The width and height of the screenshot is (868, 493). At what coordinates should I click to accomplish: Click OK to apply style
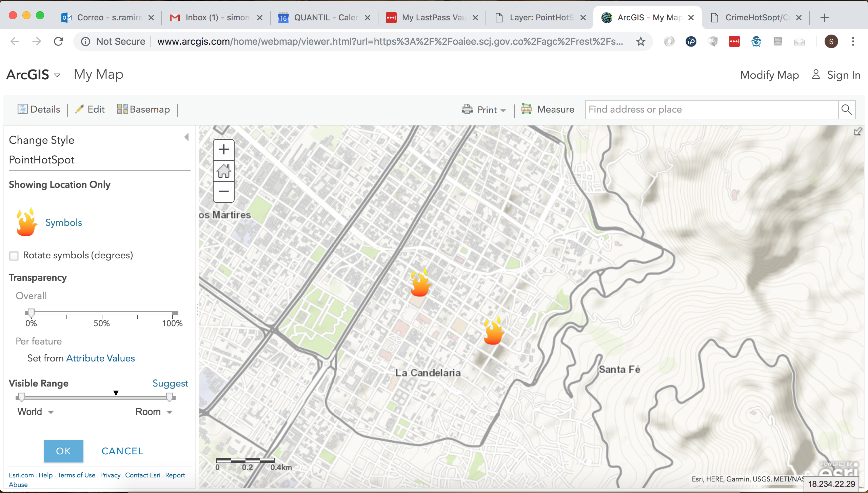click(63, 451)
